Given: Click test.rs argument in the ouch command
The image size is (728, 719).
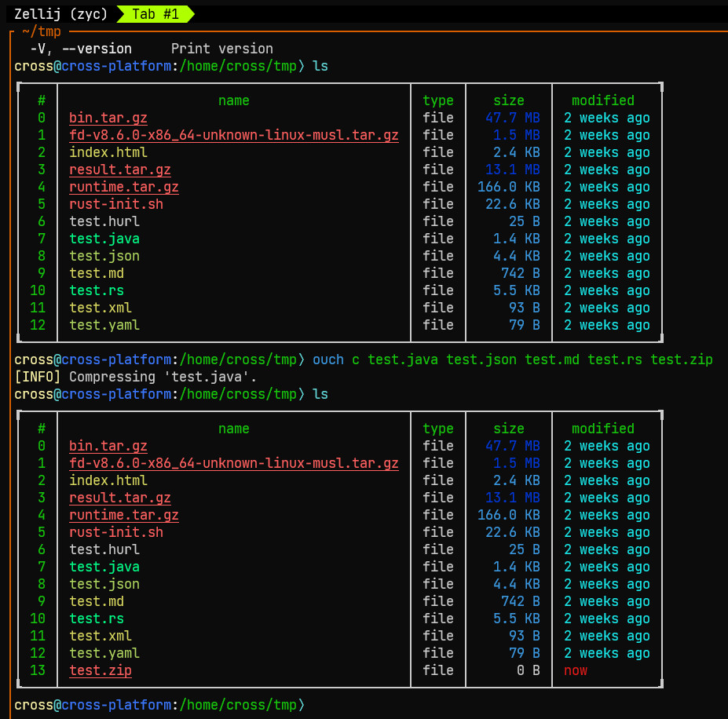Looking at the screenshot, I should 615,359.
